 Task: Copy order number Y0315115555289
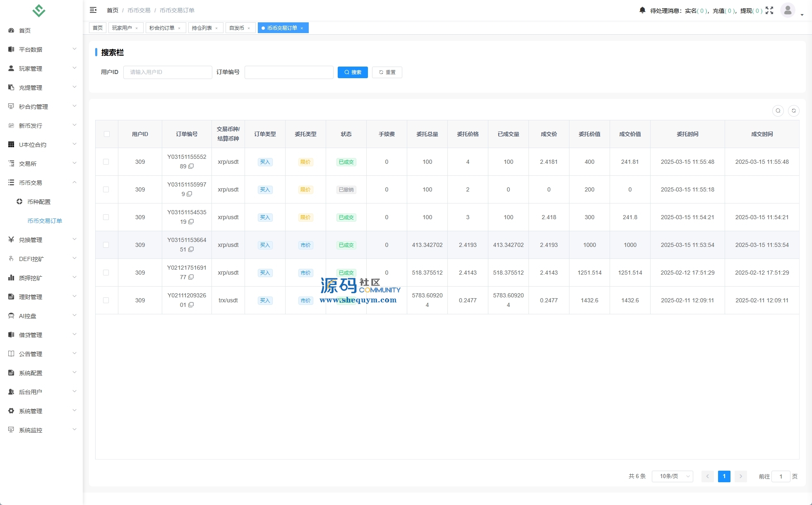[191, 166]
